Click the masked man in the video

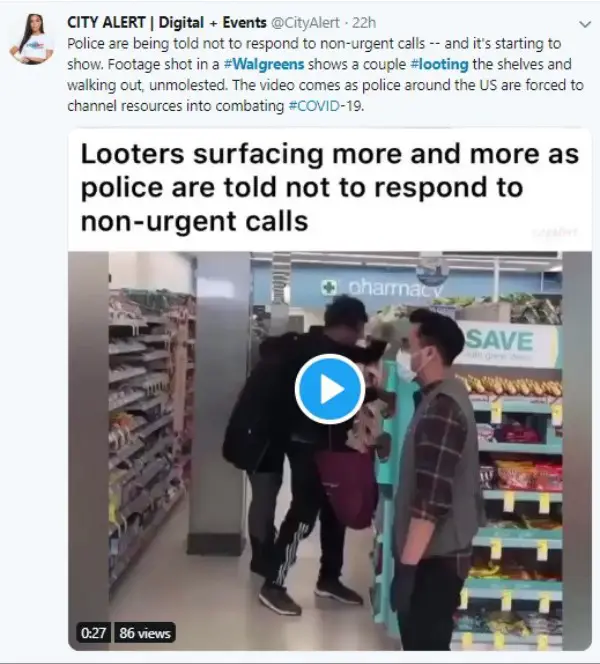pyautogui.click(x=436, y=479)
